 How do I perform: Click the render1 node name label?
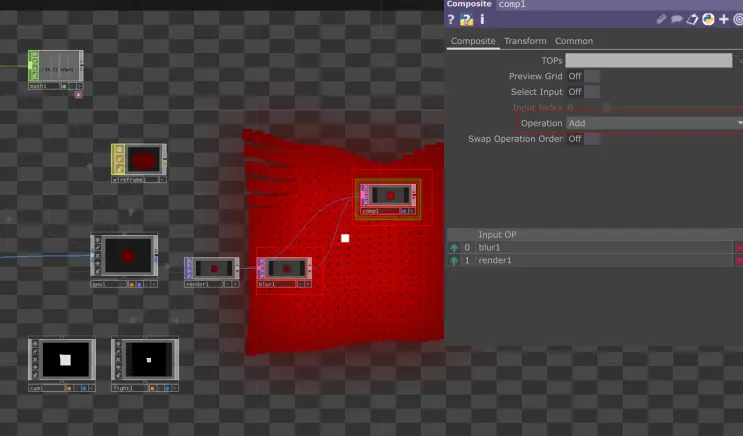coord(204,284)
